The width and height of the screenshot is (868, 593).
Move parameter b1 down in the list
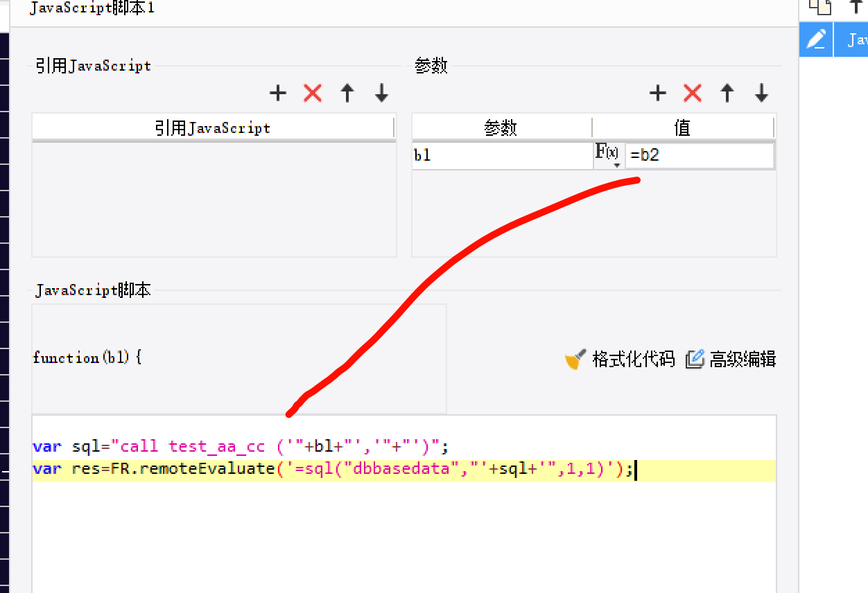tap(760, 93)
